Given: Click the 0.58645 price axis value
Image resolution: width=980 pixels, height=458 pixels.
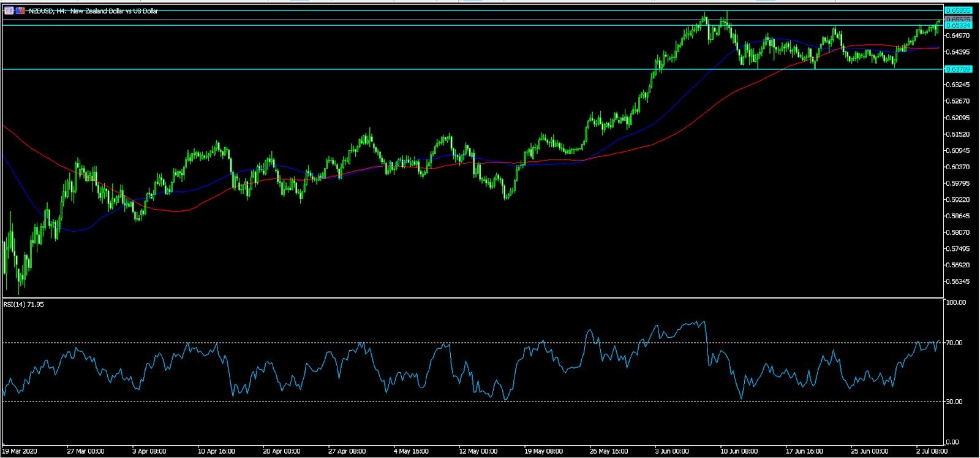Looking at the screenshot, I should pyautogui.click(x=957, y=216).
